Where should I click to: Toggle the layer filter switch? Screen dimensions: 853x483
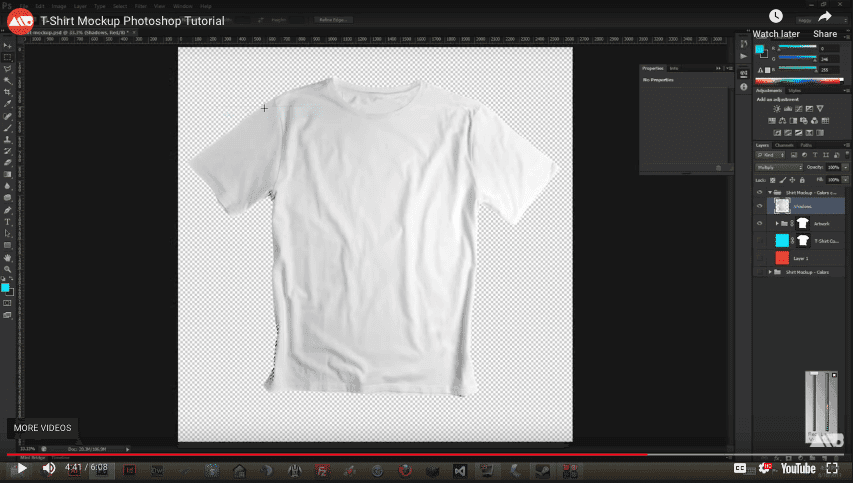tap(847, 155)
